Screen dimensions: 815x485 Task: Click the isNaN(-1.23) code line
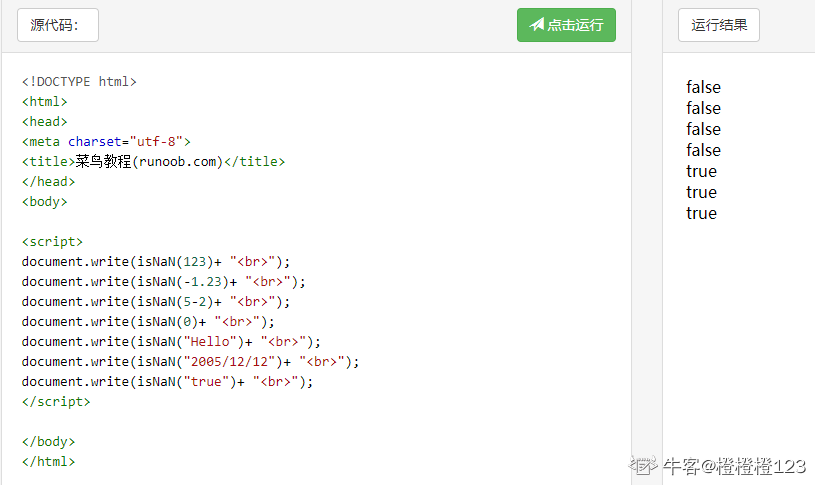coord(164,282)
